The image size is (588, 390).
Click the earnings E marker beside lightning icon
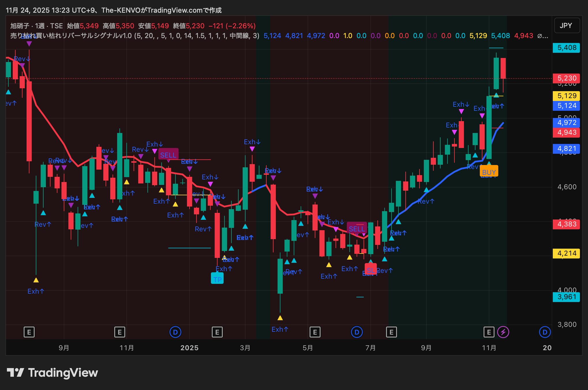pos(489,332)
